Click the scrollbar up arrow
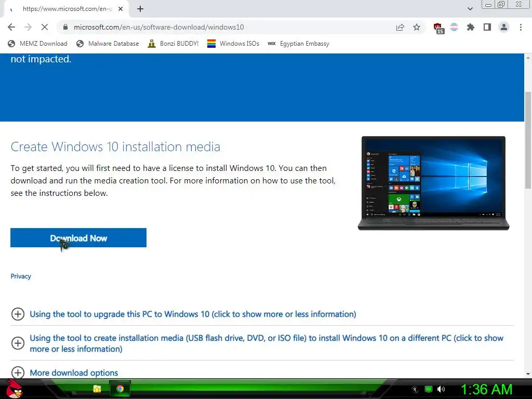532x399 pixels. [x=528, y=57]
